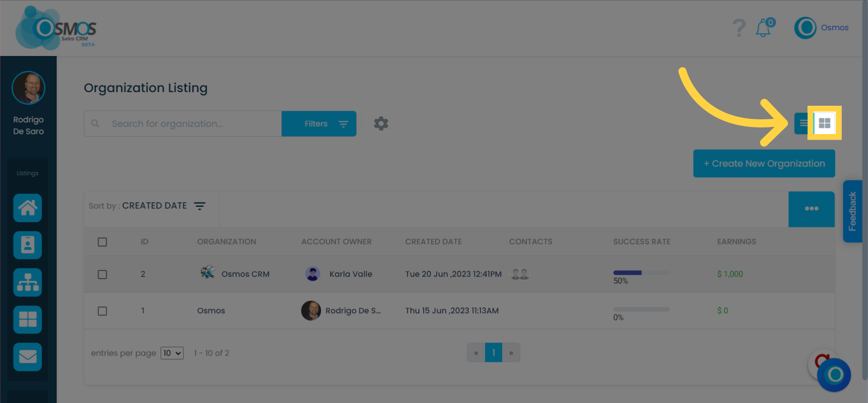Viewport: 868px width, 403px height.
Task: Click CREATED DATE column header
Action: (434, 242)
